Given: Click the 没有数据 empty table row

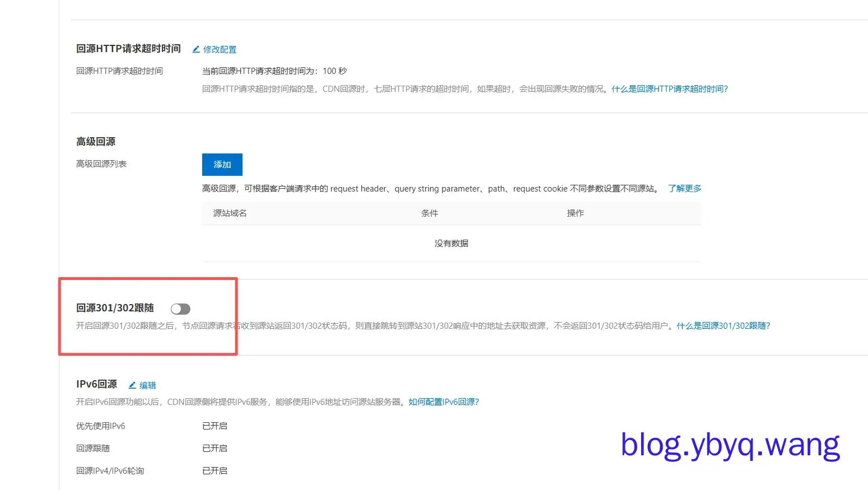Looking at the screenshot, I should tap(451, 244).
